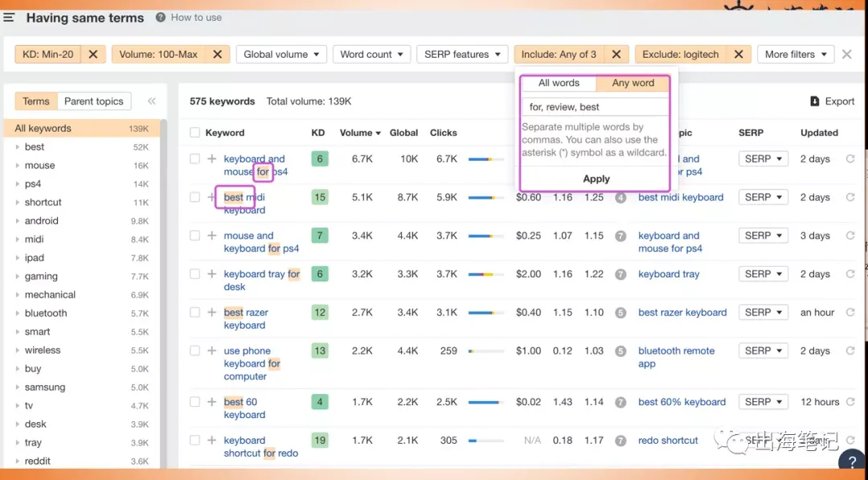Image resolution: width=868 pixels, height=480 pixels.
Task: Refresh the 'keyboard tray for desk' row
Action: [850, 274]
